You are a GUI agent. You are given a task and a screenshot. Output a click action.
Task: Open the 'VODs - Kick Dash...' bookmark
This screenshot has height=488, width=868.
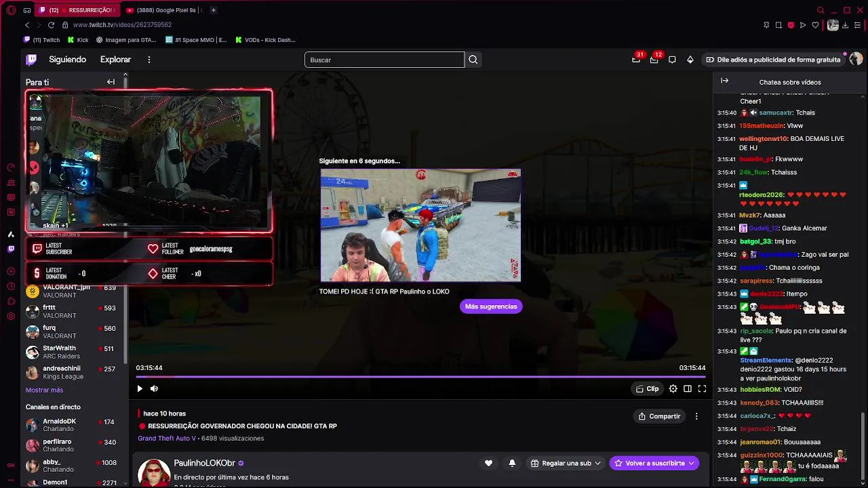click(265, 40)
